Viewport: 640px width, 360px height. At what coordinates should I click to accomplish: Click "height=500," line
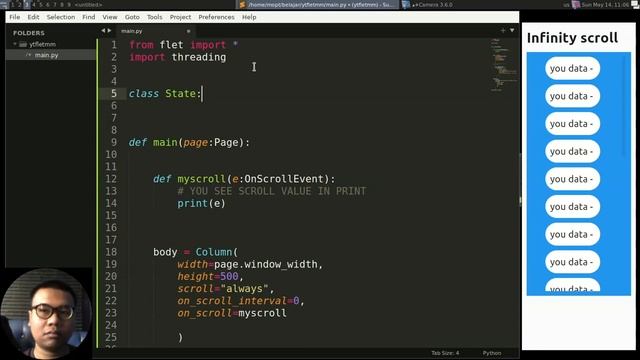click(211, 276)
